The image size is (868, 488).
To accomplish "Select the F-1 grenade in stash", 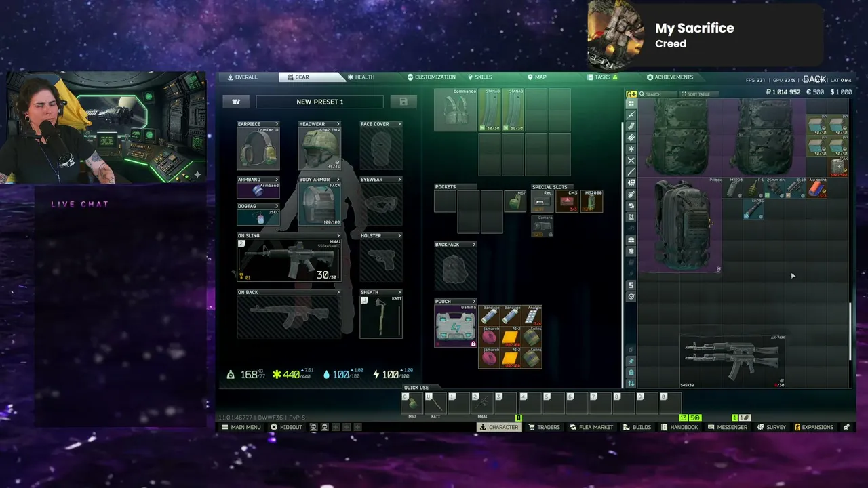I will point(753,188).
